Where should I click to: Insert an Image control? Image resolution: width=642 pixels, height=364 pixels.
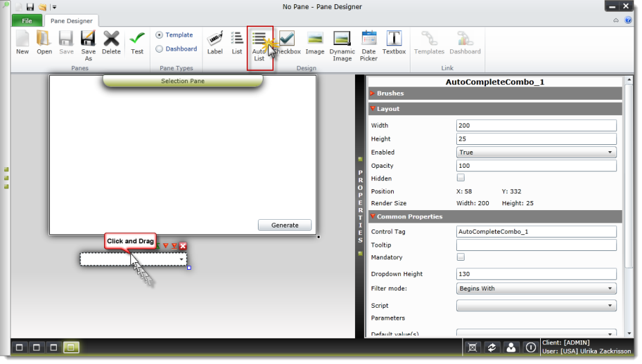click(x=315, y=42)
